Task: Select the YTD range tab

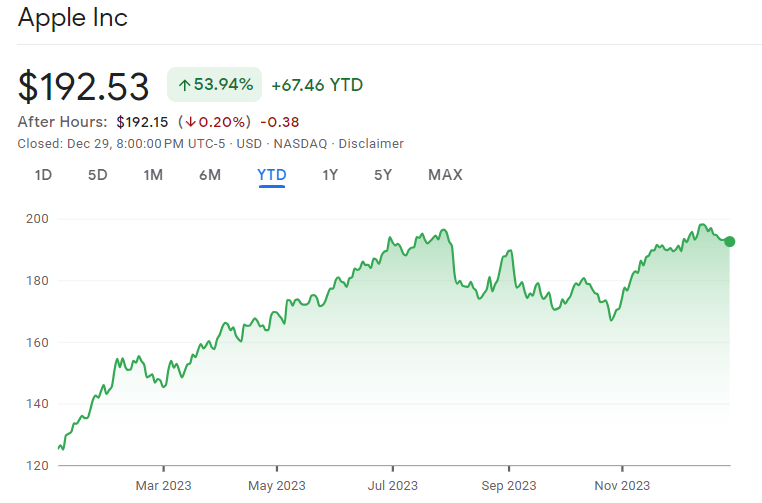Action: 272,175
